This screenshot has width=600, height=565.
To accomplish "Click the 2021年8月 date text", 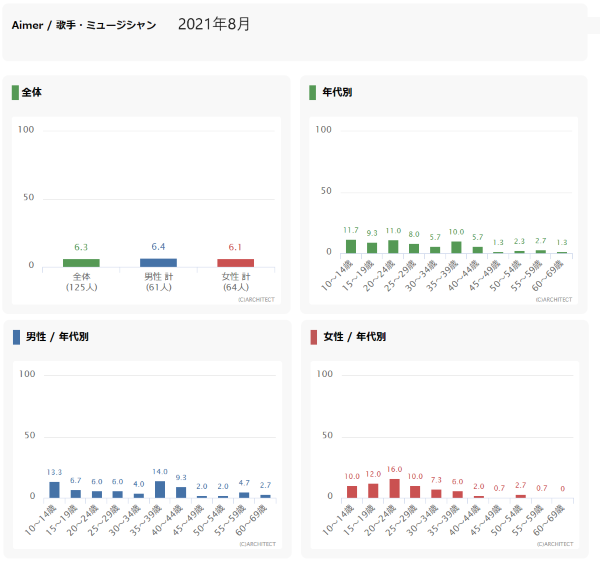I will coord(214,24).
